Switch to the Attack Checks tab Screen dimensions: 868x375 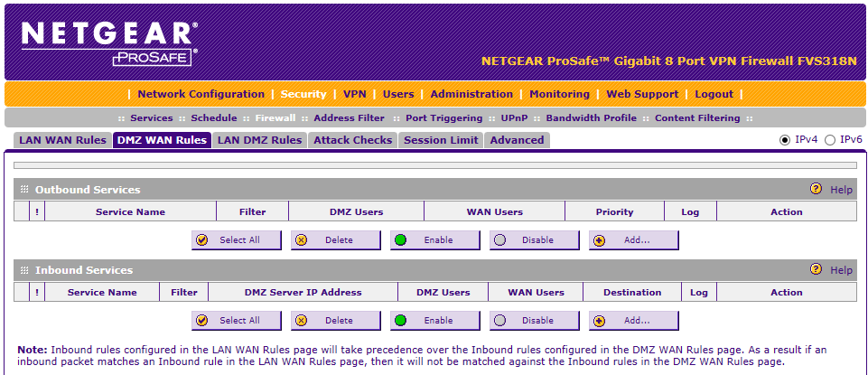click(352, 140)
